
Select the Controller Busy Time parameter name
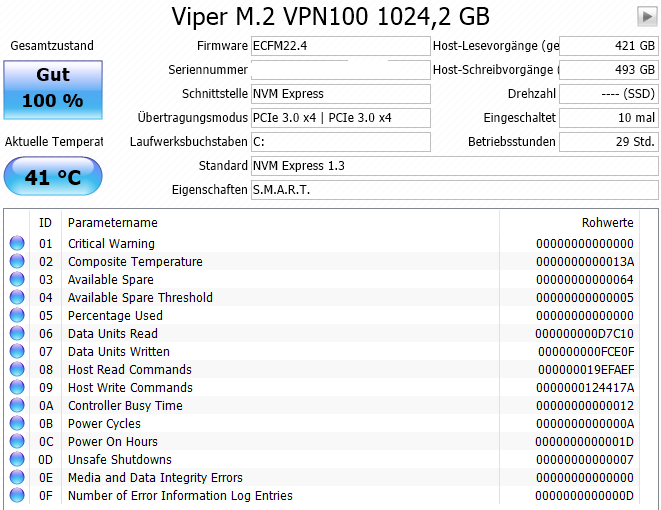(125, 405)
